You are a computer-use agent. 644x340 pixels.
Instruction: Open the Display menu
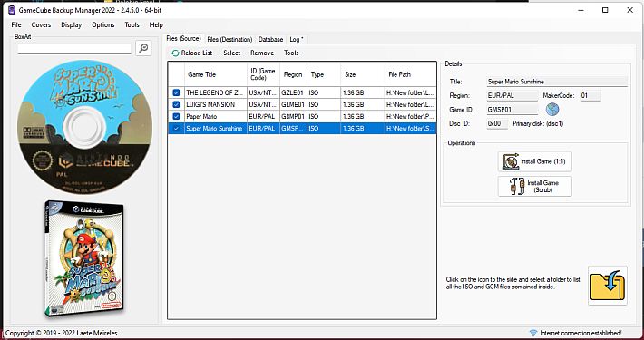tap(71, 24)
